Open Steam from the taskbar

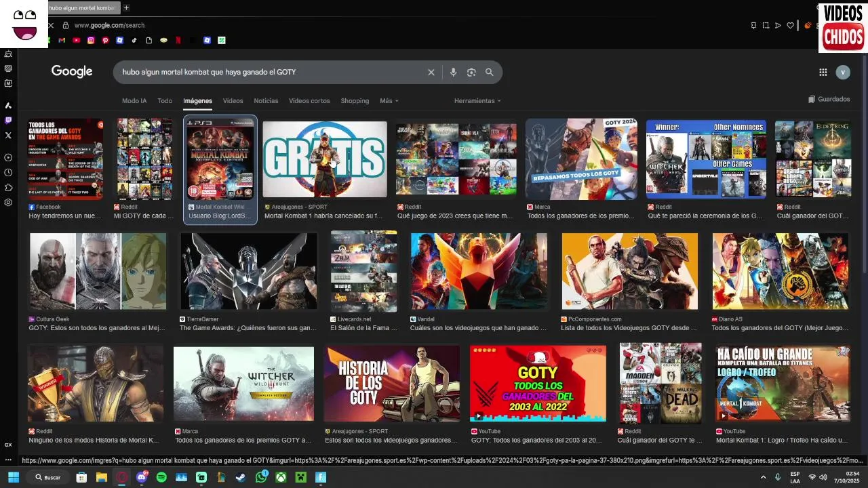point(241,477)
